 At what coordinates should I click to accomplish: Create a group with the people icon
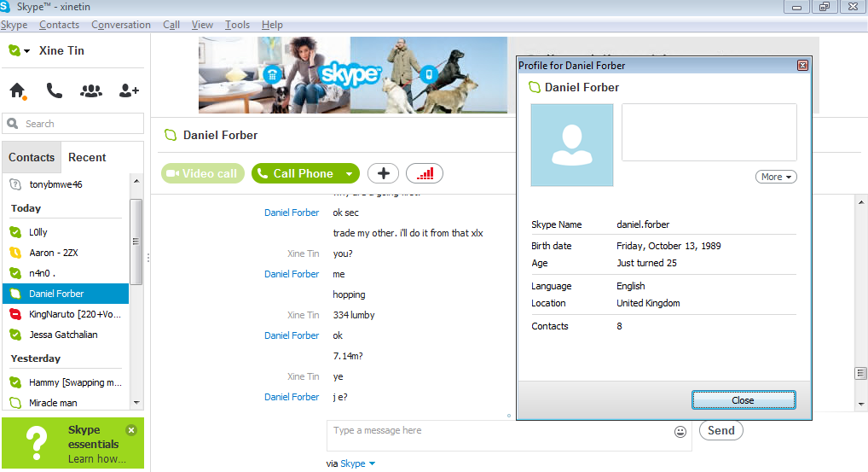[x=91, y=90]
